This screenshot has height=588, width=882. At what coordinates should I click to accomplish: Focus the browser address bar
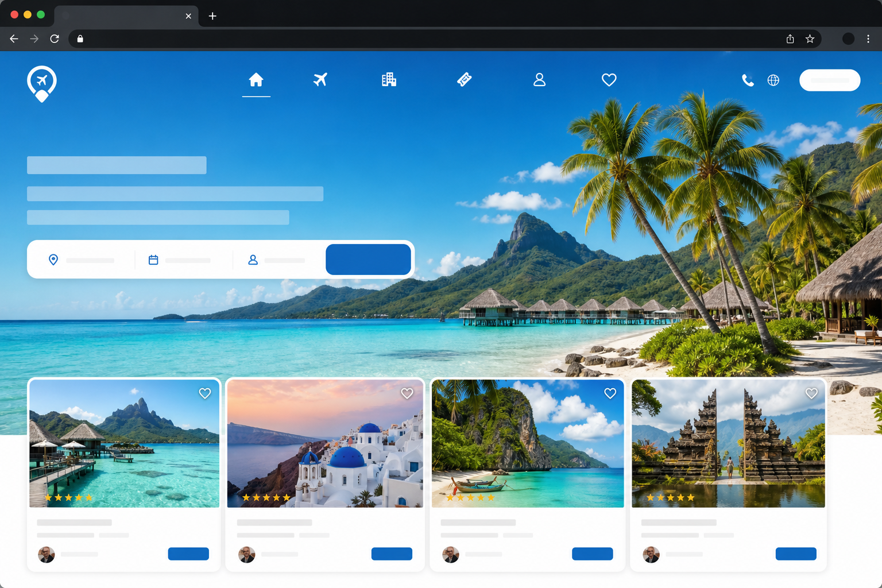445,38
